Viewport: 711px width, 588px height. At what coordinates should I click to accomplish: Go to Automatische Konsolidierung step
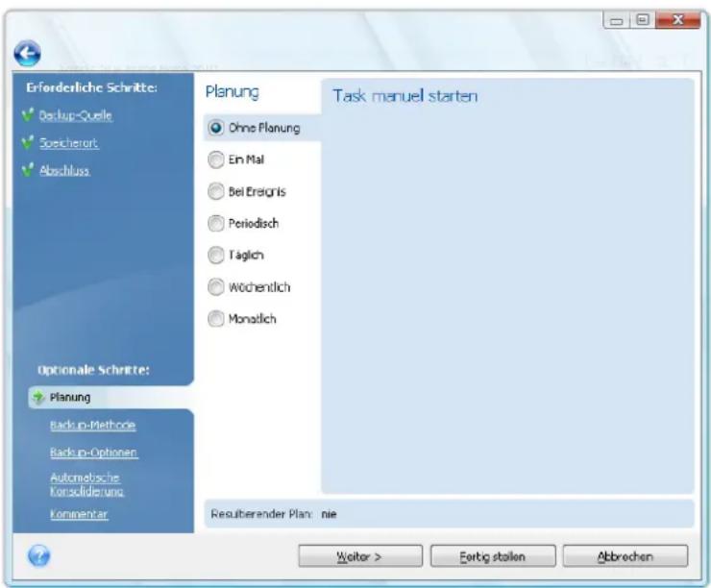[x=86, y=484]
